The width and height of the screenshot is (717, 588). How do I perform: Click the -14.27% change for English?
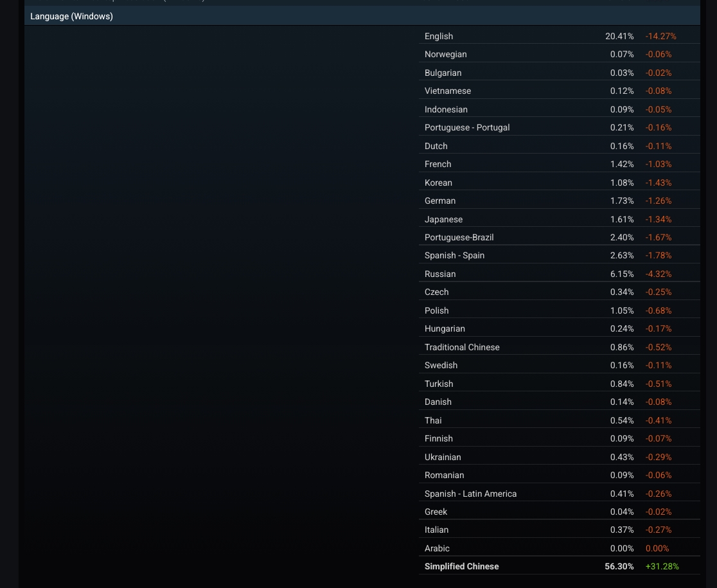click(x=660, y=36)
